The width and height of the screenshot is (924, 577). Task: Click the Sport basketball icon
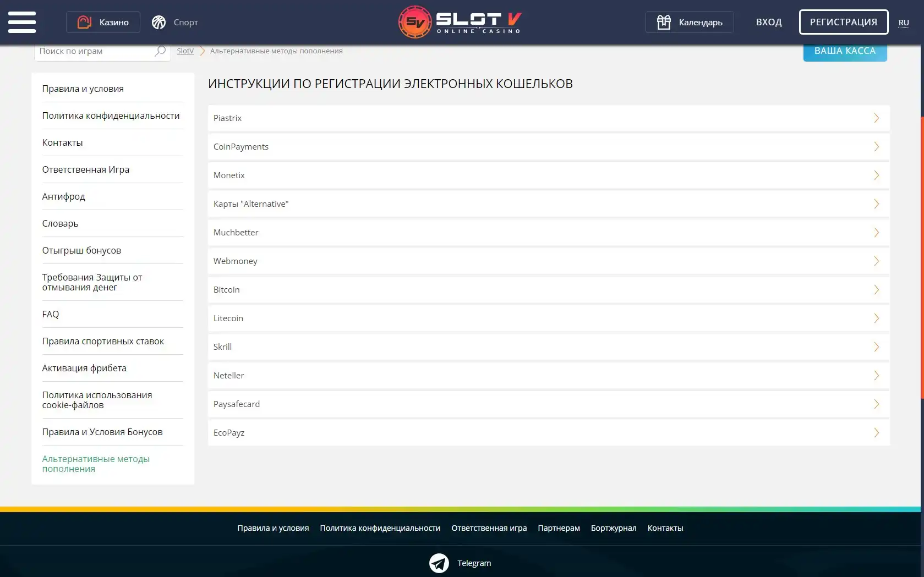(x=159, y=22)
